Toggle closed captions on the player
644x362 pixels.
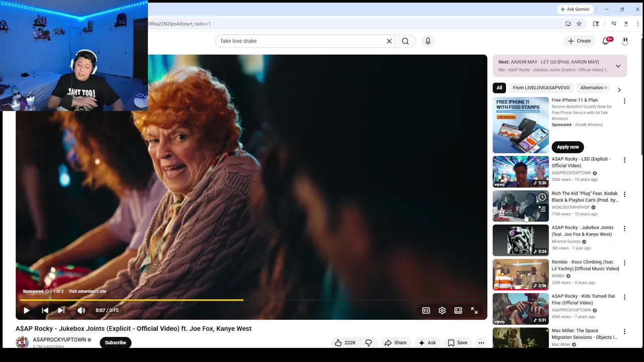(426, 310)
